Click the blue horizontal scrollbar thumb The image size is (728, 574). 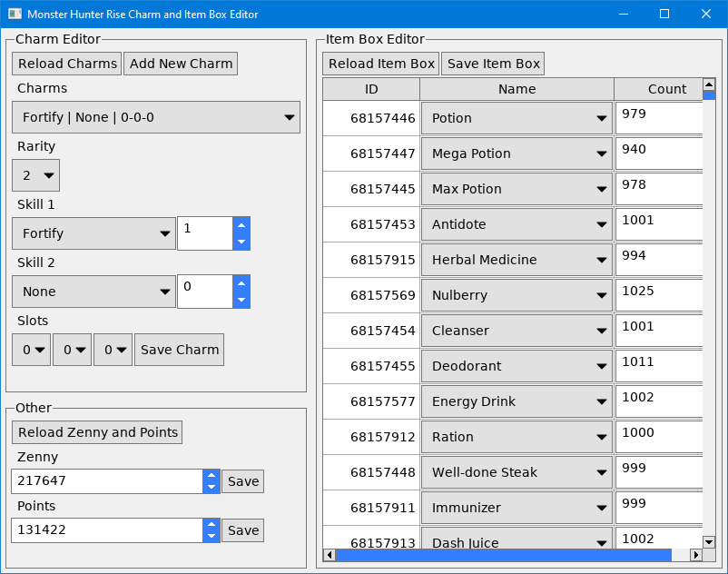(503, 555)
